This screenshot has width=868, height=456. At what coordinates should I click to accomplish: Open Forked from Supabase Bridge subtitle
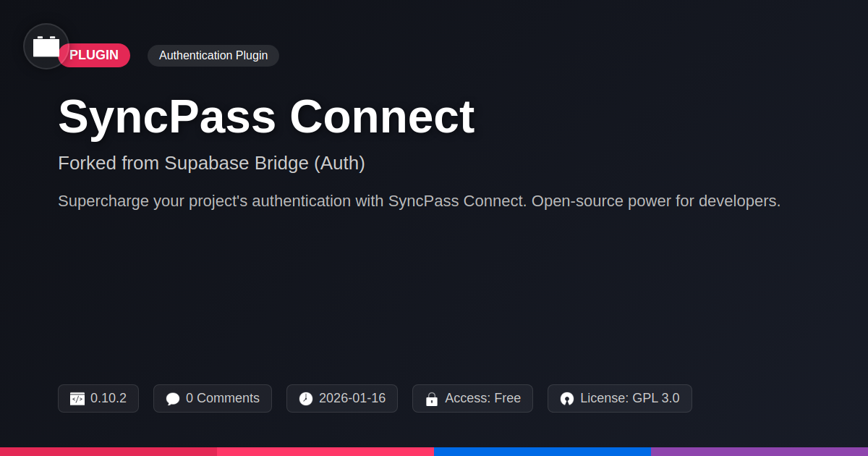(x=211, y=164)
